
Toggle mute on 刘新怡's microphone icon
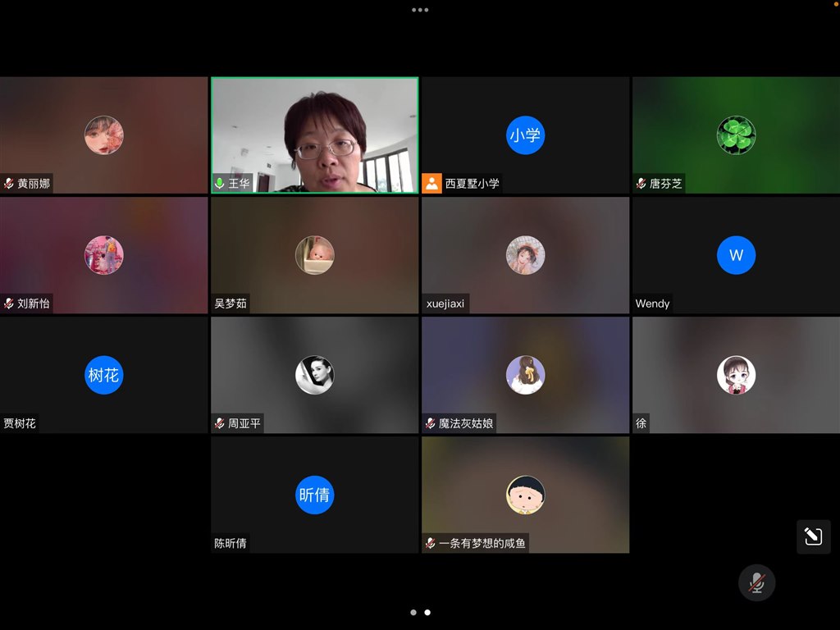pos(8,304)
